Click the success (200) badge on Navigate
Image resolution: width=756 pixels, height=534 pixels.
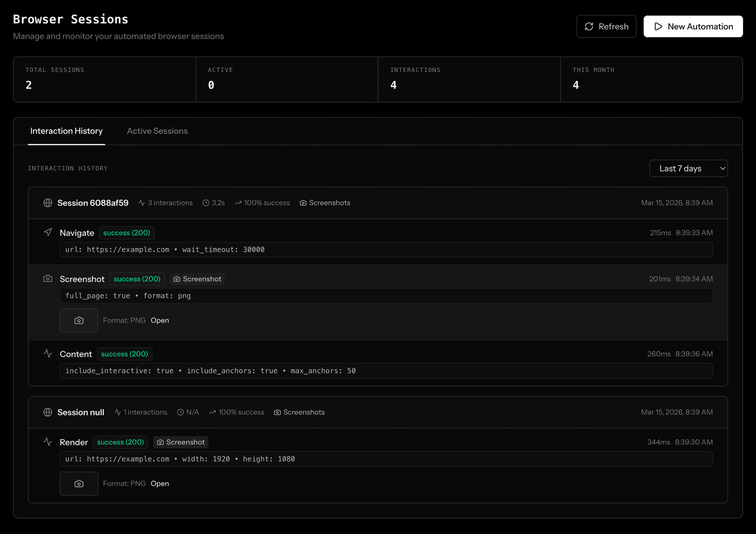point(127,232)
